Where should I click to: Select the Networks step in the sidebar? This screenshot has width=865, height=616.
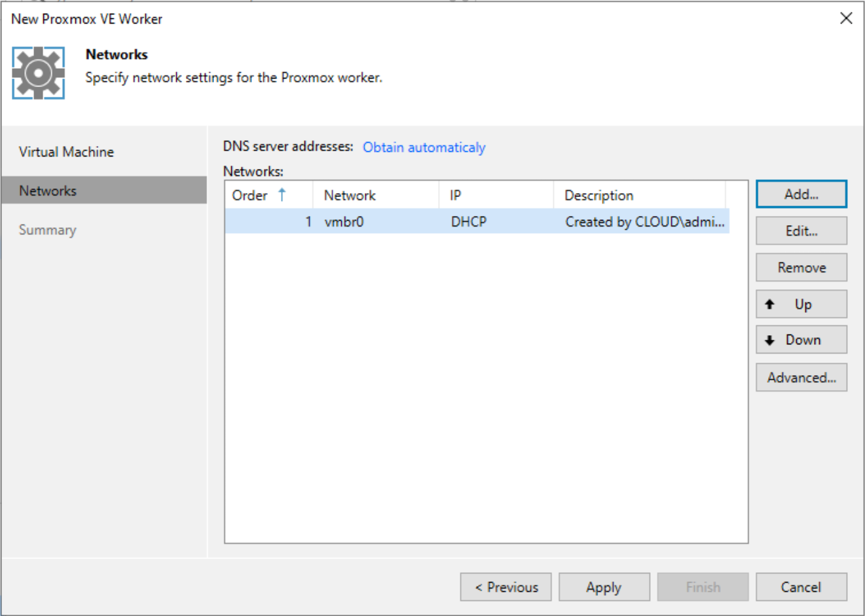48,190
